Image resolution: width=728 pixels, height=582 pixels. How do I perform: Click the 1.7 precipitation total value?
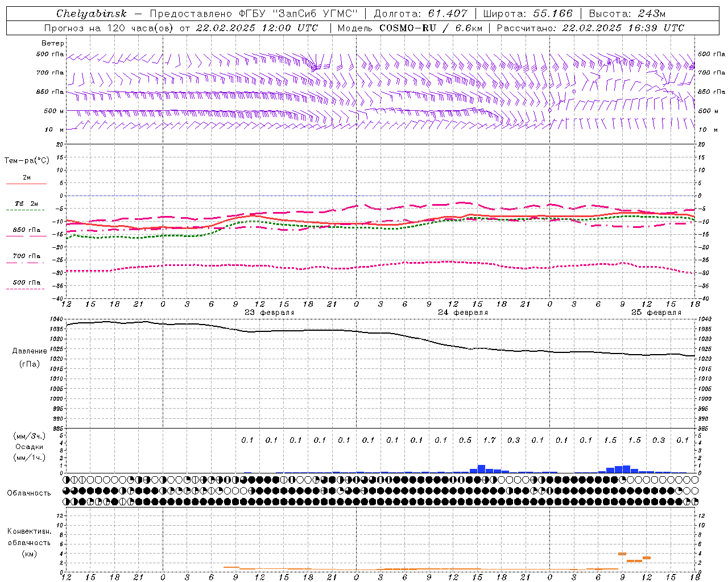pyautogui.click(x=489, y=440)
